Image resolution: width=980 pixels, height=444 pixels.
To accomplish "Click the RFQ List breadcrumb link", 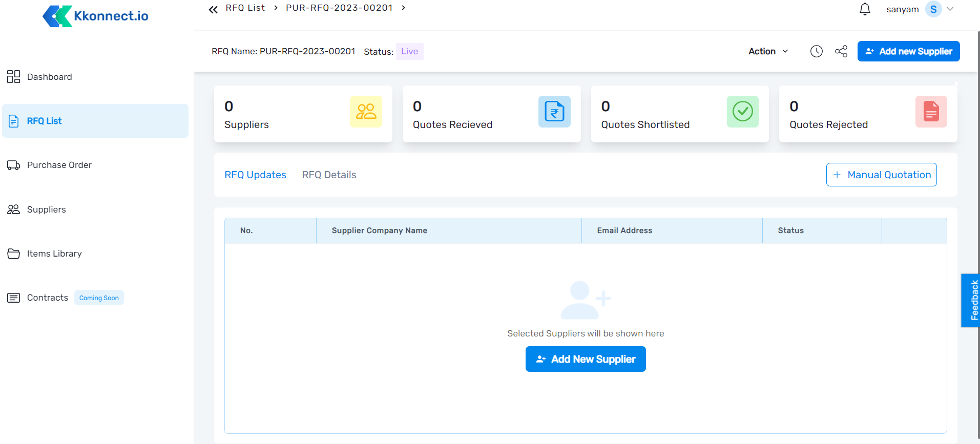I will coord(245,8).
